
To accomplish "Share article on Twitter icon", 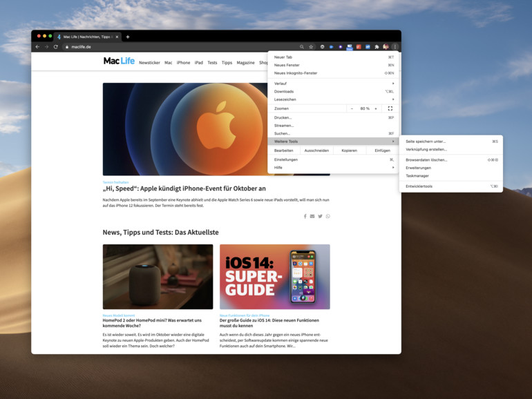I will pos(320,216).
